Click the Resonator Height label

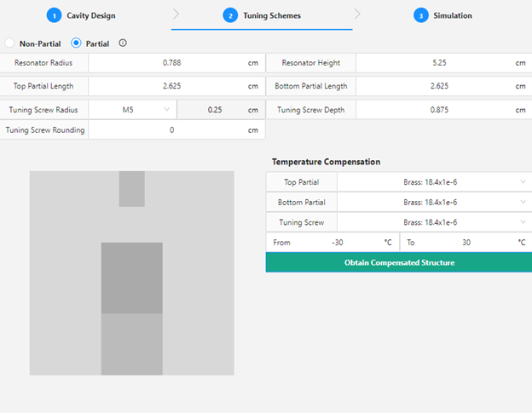click(x=311, y=63)
